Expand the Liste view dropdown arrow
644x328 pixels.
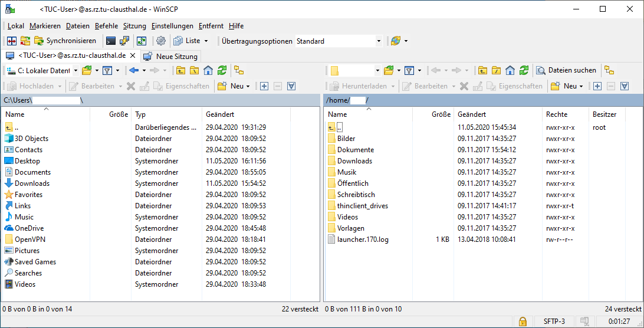point(206,41)
